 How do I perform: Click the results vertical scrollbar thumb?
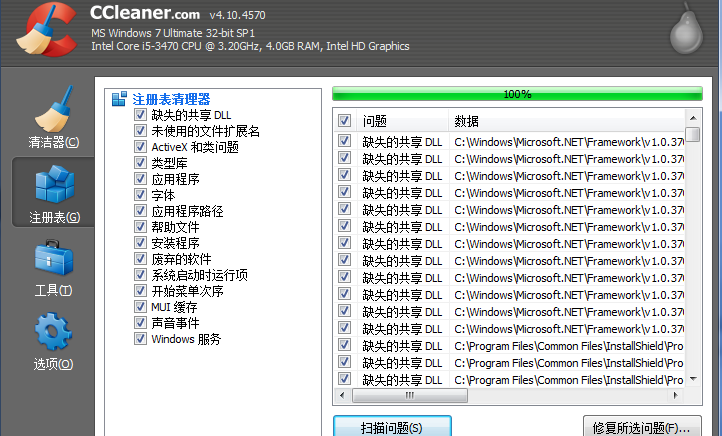coord(693,134)
